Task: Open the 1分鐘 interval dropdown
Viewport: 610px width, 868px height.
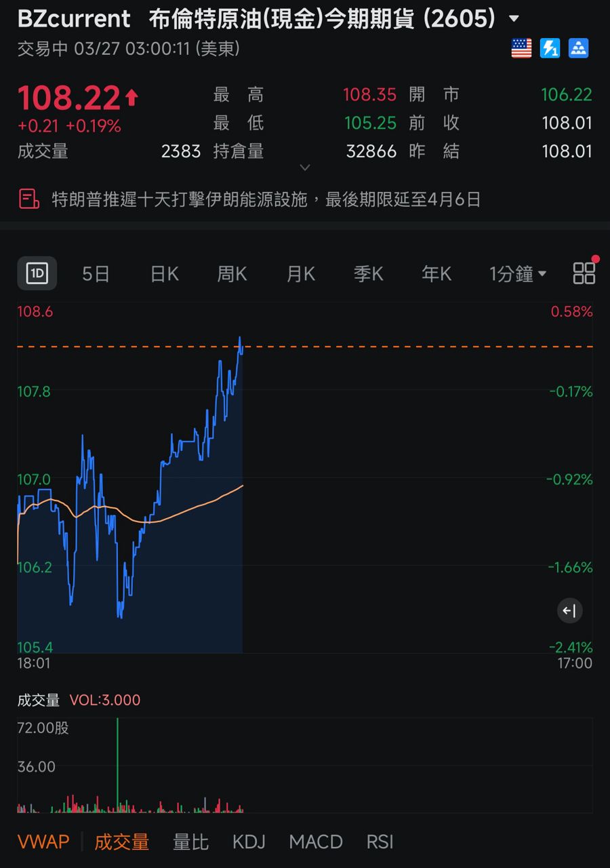Action: [x=518, y=273]
